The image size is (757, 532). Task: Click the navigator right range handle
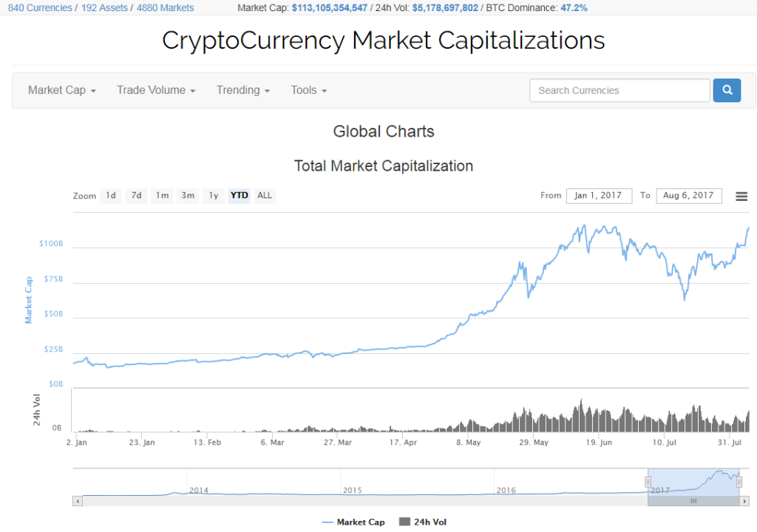(739, 482)
